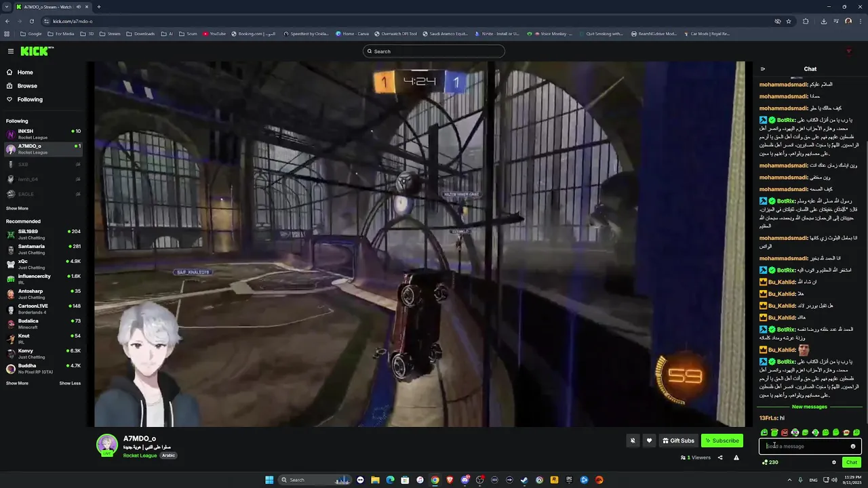
Task: Select the first green quick emote
Action: click(x=764, y=432)
